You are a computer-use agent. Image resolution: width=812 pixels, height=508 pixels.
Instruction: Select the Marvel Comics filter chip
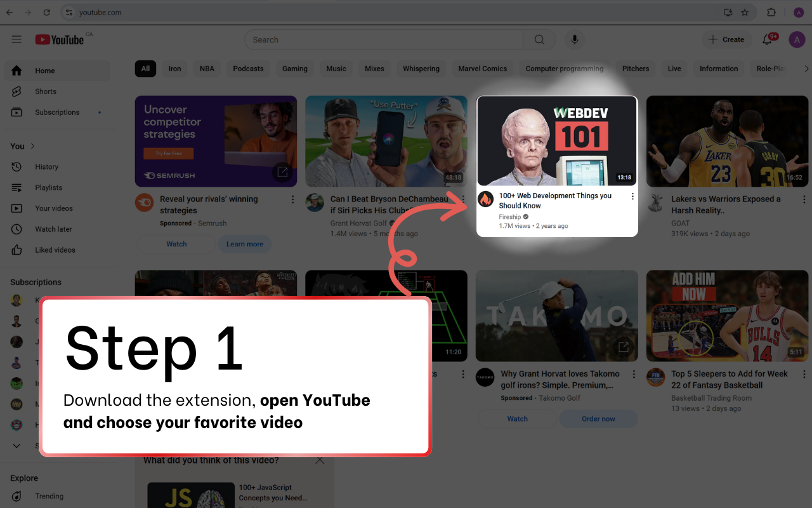(483, 69)
